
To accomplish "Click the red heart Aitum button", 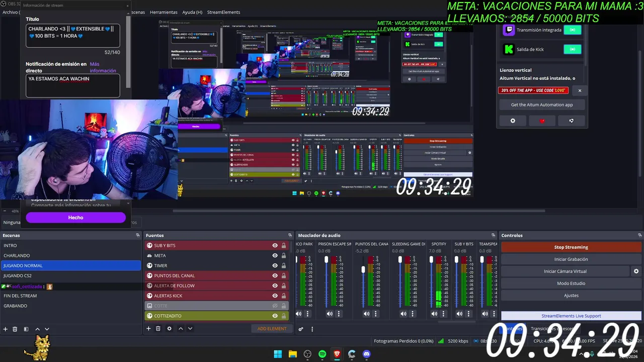I will coord(542,121).
